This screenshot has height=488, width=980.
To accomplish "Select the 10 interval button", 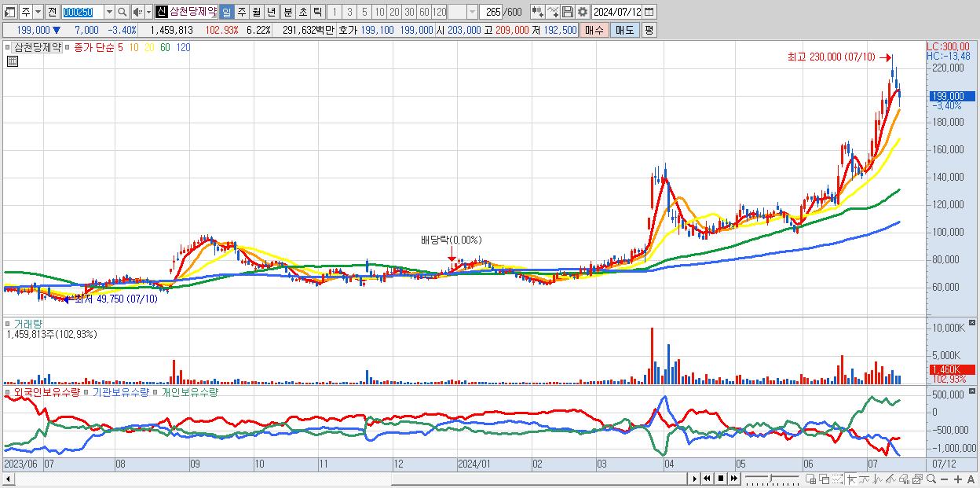I will tap(379, 12).
